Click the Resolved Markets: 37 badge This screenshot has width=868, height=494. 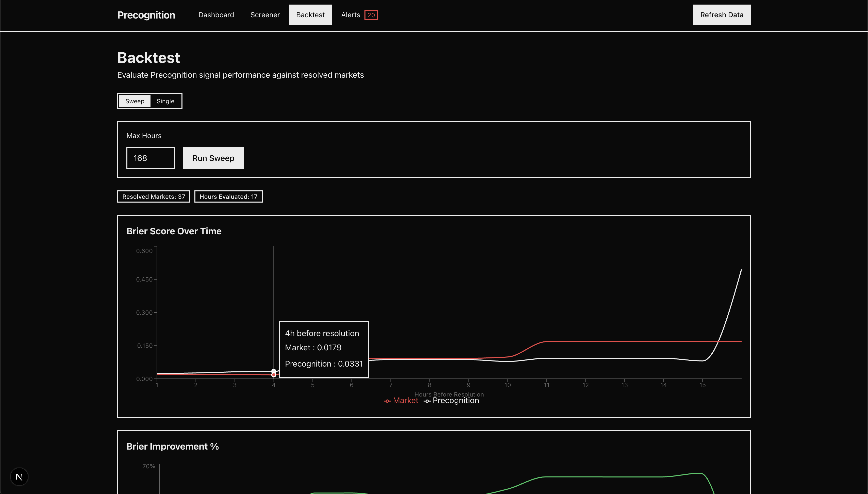tap(154, 196)
